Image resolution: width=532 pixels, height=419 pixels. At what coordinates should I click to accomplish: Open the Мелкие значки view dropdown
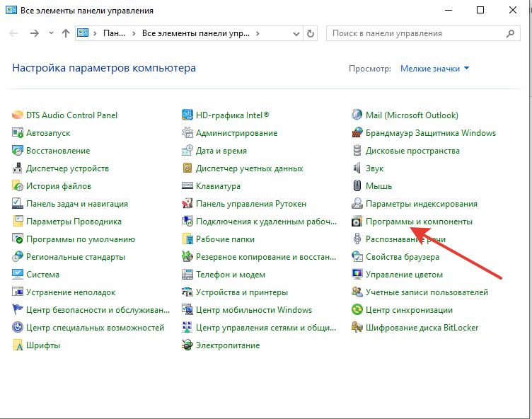click(434, 69)
